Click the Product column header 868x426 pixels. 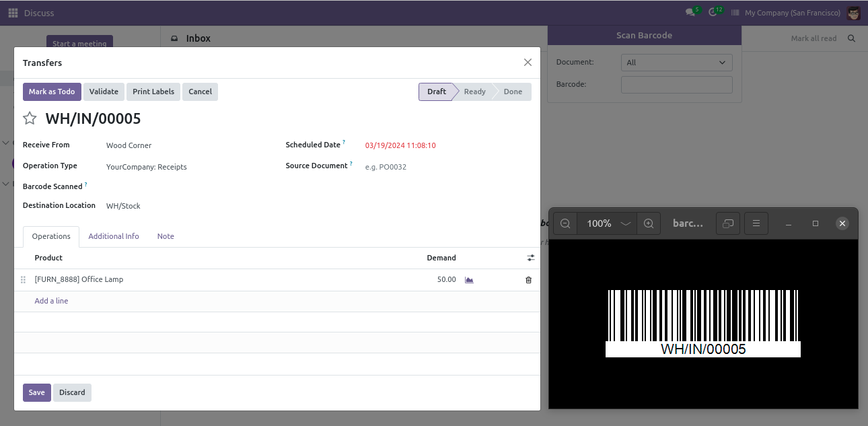click(48, 258)
